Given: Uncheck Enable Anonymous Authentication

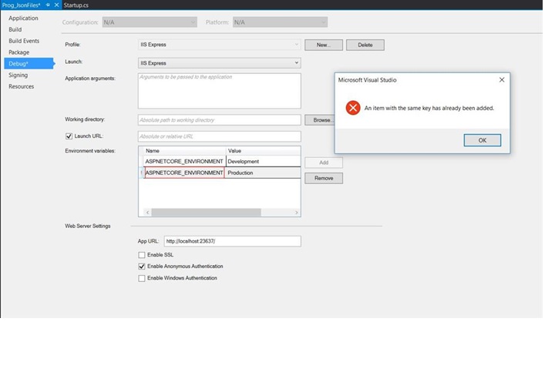Looking at the screenshot, I should point(142,266).
